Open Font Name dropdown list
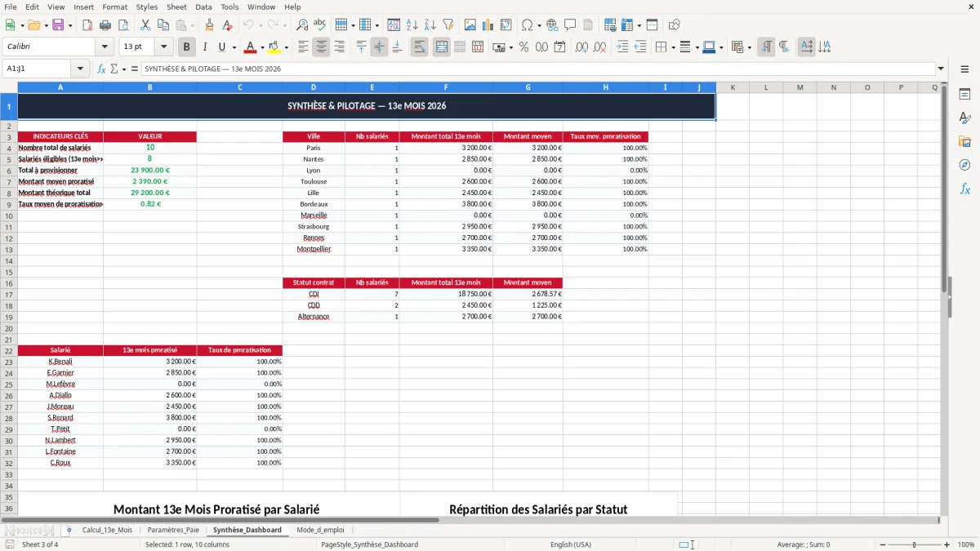The width and height of the screenshot is (980, 551). (105, 47)
